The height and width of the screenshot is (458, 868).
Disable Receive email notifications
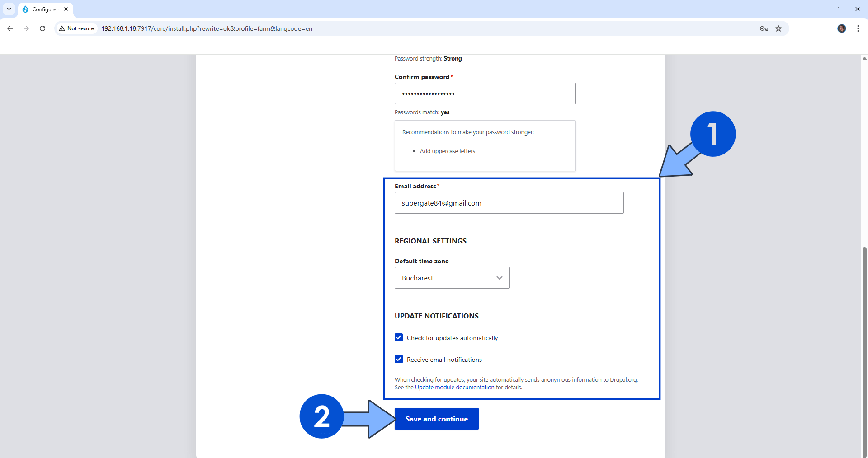coord(398,359)
